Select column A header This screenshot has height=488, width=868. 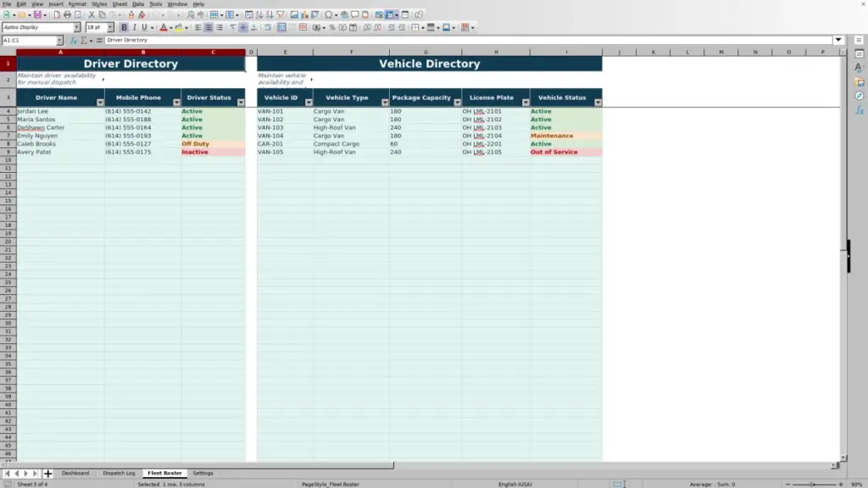coord(60,52)
